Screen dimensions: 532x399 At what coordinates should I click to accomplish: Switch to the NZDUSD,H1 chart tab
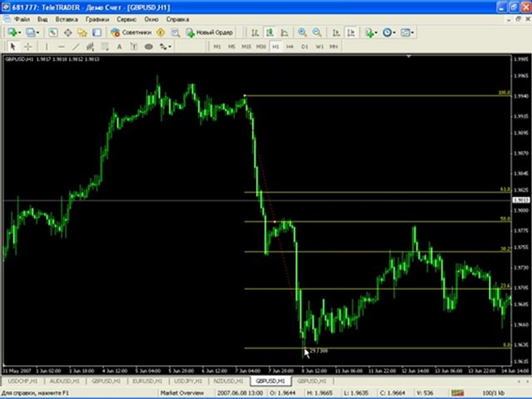coord(228,381)
